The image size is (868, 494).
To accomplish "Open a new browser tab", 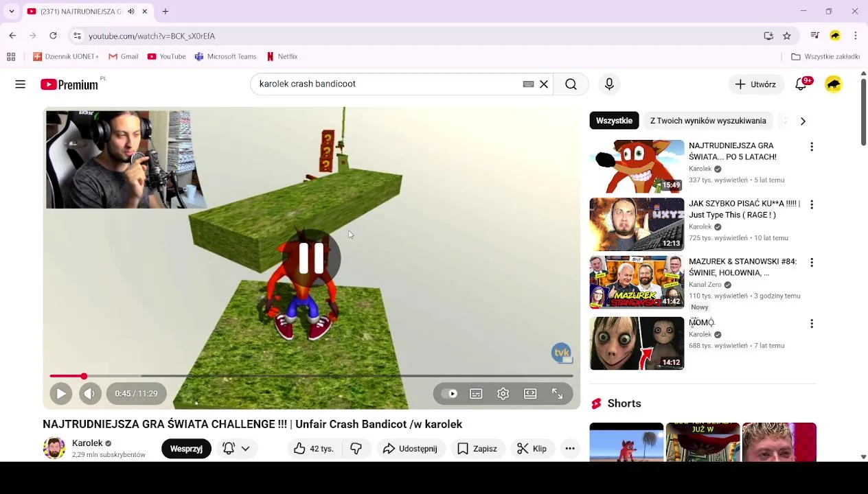I will click(x=165, y=11).
